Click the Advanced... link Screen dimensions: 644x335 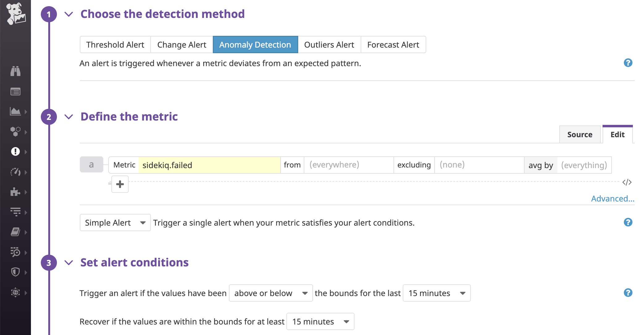coord(612,198)
